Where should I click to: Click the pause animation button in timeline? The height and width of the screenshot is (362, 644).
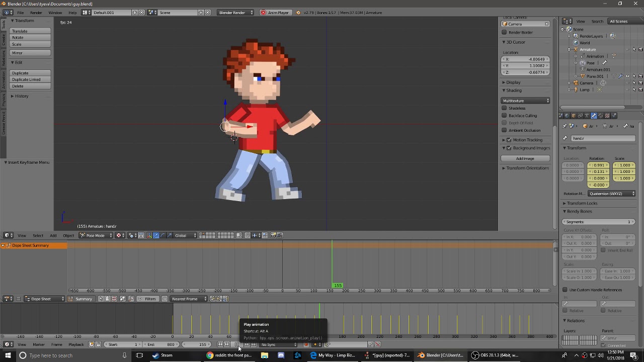tap(237, 344)
